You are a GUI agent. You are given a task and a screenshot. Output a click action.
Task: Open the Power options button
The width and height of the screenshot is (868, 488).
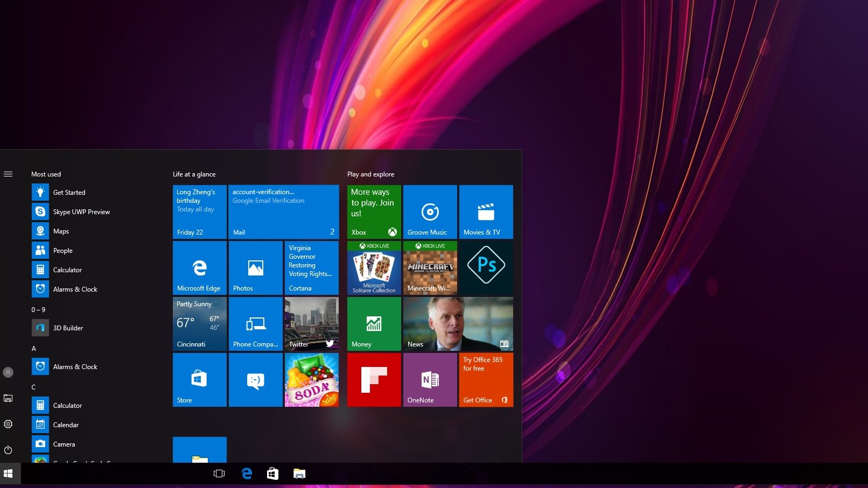(x=8, y=450)
